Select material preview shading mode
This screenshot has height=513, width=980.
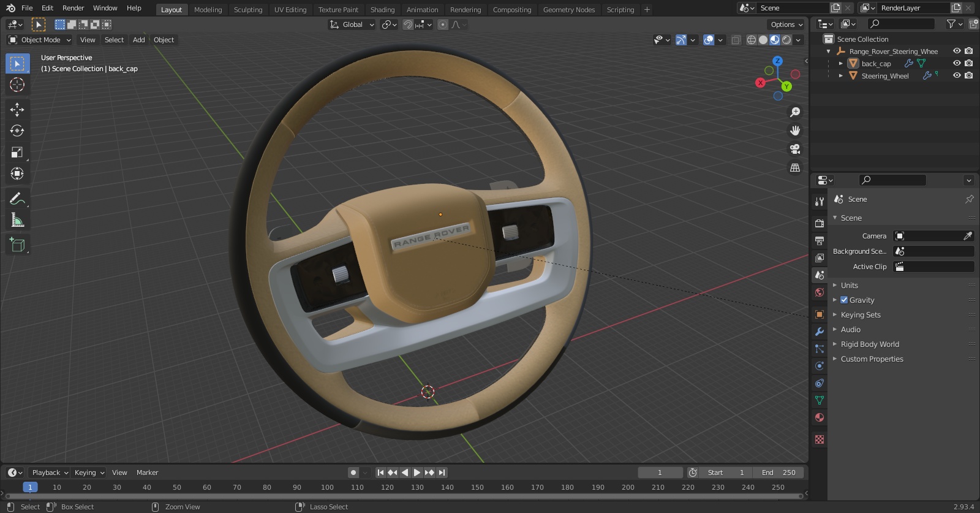[x=775, y=40]
